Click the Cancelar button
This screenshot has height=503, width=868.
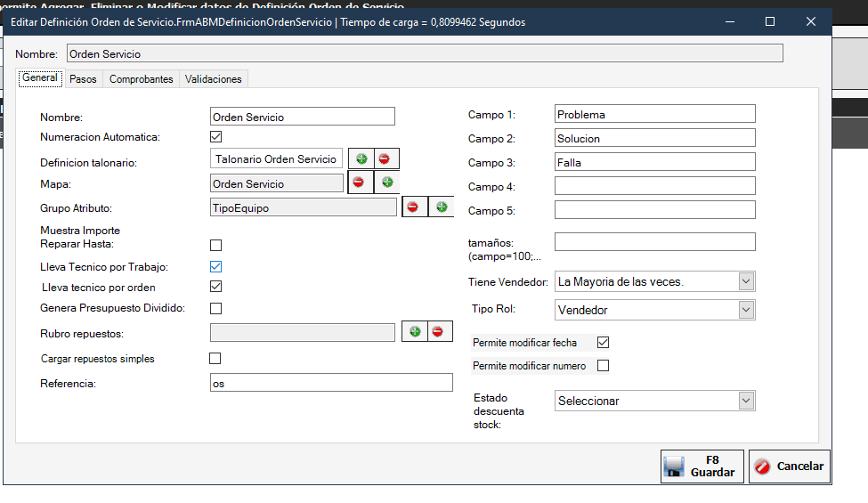coord(789,466)
